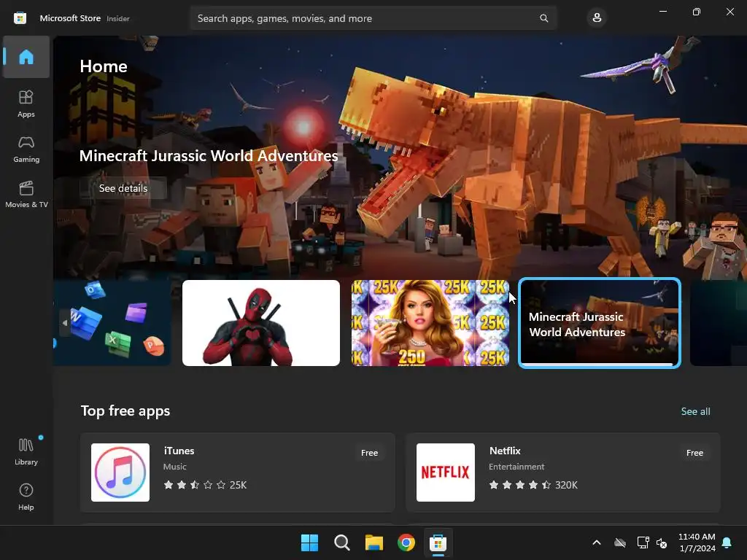Open the clock showing 11:40 AM
Image resolution: width=747 pixels, height=560 pixels.
coord(697,542)
